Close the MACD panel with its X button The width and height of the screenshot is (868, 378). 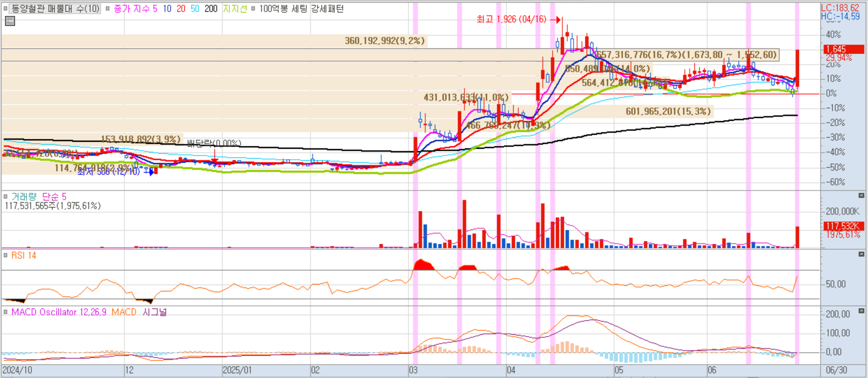tap(861, 310)
